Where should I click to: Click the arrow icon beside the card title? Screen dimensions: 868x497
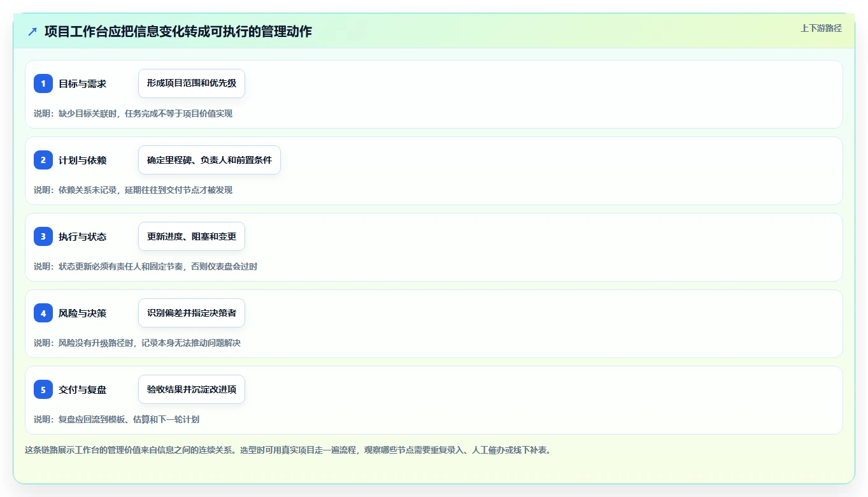pyautogui.click(x=32, y=31)
